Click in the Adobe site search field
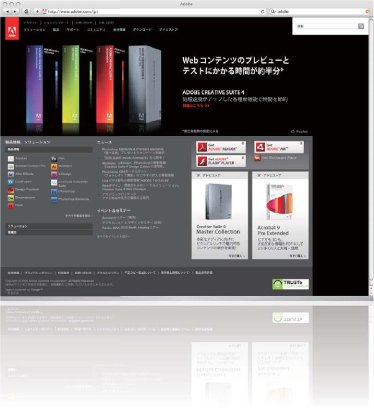The height and width of the screenshot is (409, 374). (327, 26)
